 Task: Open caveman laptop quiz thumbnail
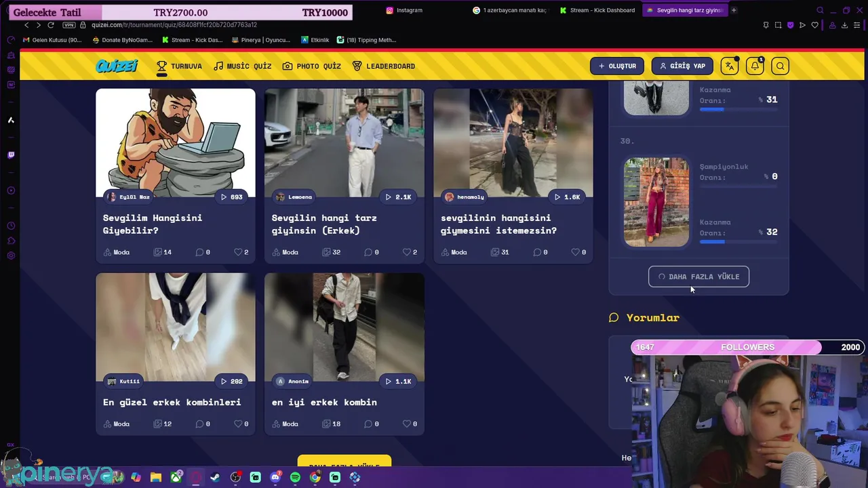pyautogui.click(x=176, y=143)
